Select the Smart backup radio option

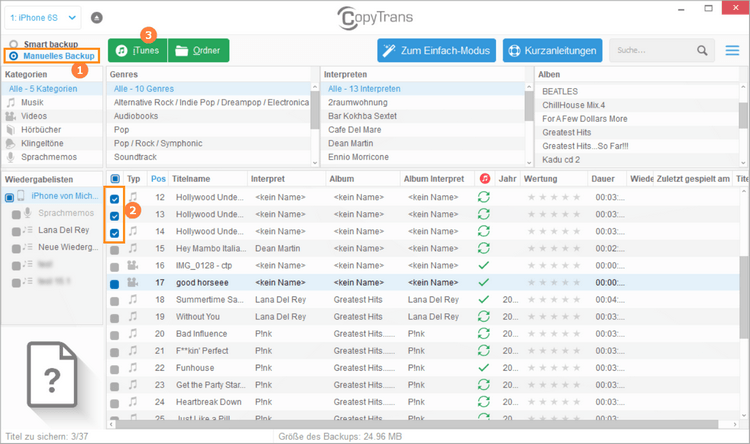click(14, 44)
